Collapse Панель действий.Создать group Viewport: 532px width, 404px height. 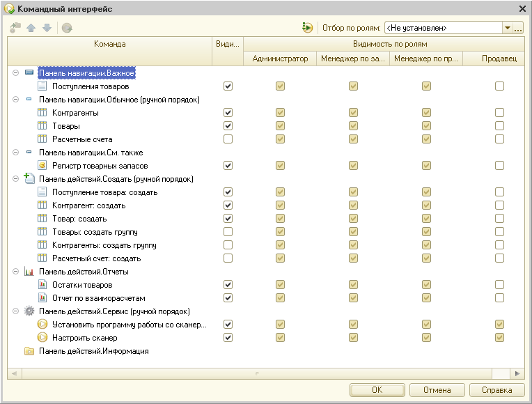(x=15, y=178)
